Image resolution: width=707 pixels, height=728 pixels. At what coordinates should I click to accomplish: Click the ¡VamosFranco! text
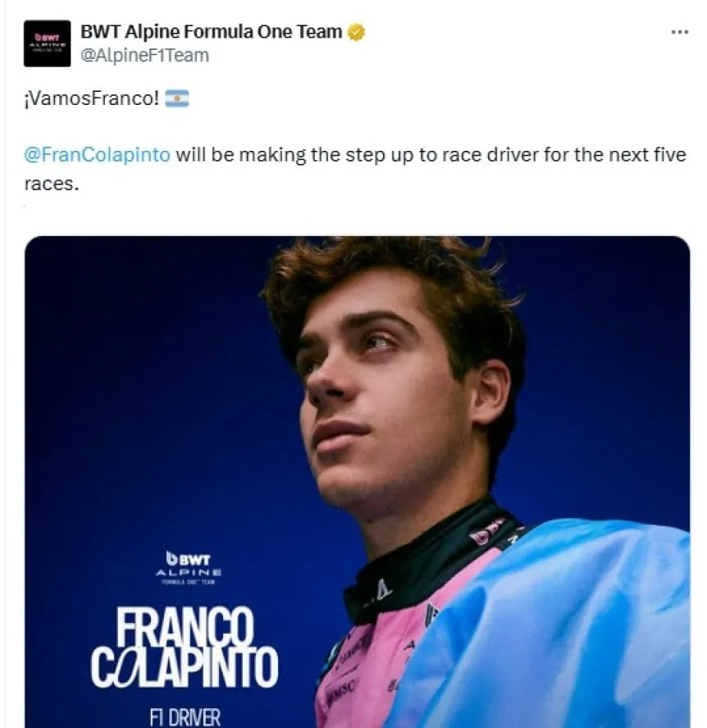tap(92, 98)
